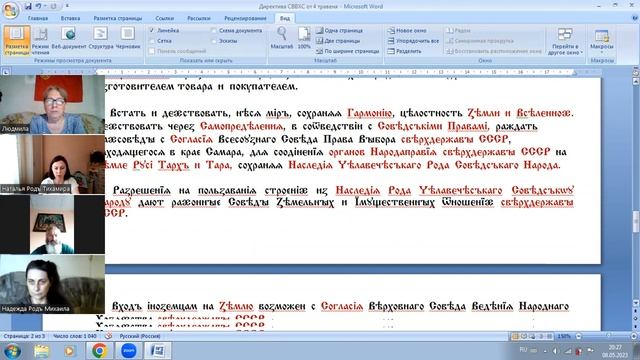The height and width of the screenshot is (360, 640).
Task: Click Русский (Россия) language indicator
Action: click(140, 336)
